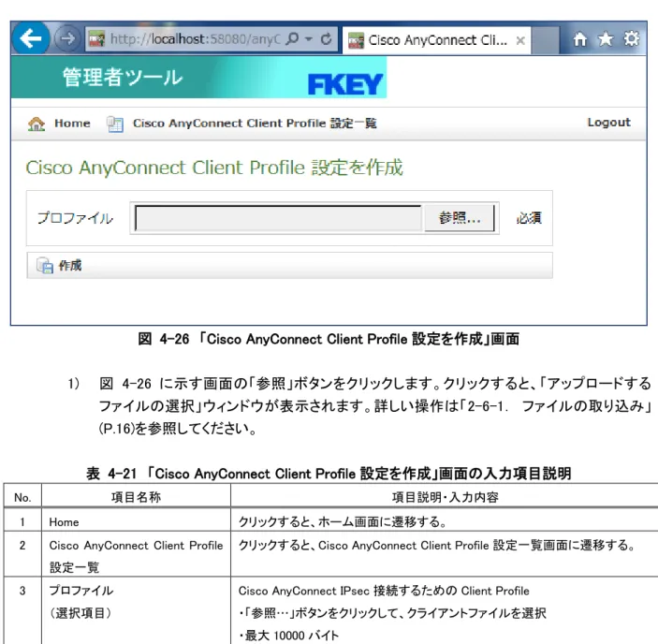This screenshot has height=644, width=658.
Task: Click the 管理者ツール header title
Action: 123,78
